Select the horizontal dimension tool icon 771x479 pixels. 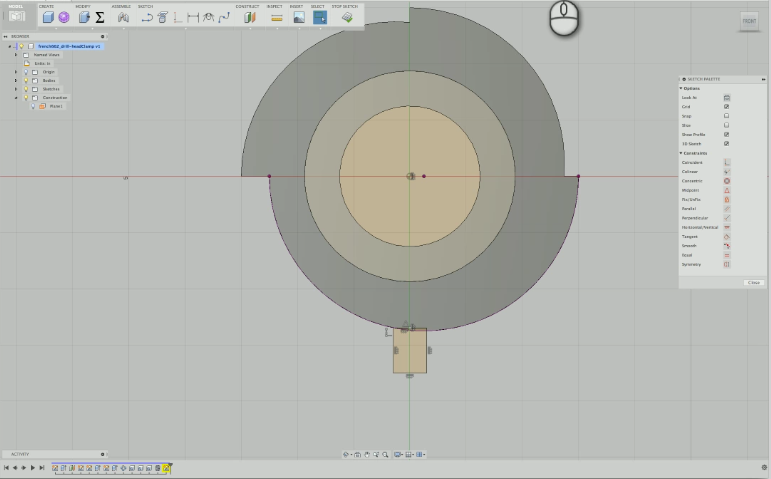[x=193, y=18]
